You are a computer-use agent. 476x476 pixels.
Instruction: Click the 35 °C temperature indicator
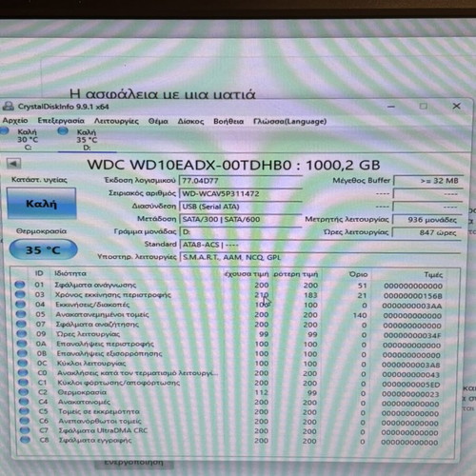point(43,249)
